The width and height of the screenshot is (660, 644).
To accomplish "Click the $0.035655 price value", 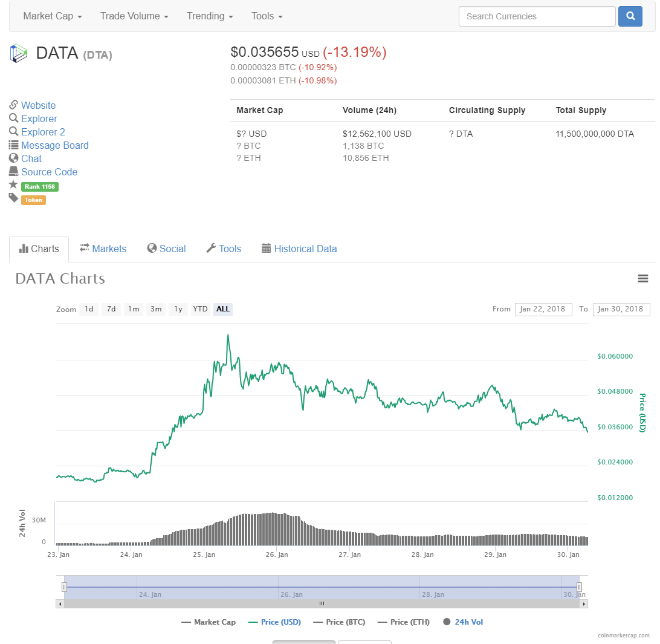I will tap(264, 52).
